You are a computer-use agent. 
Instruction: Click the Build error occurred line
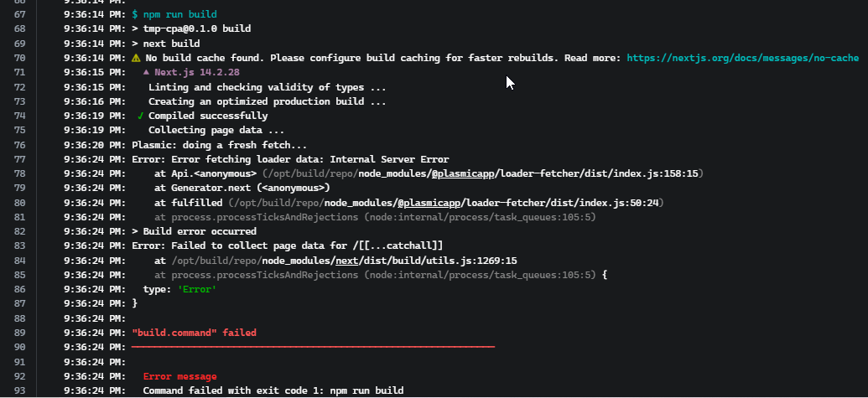pos(194,231)
